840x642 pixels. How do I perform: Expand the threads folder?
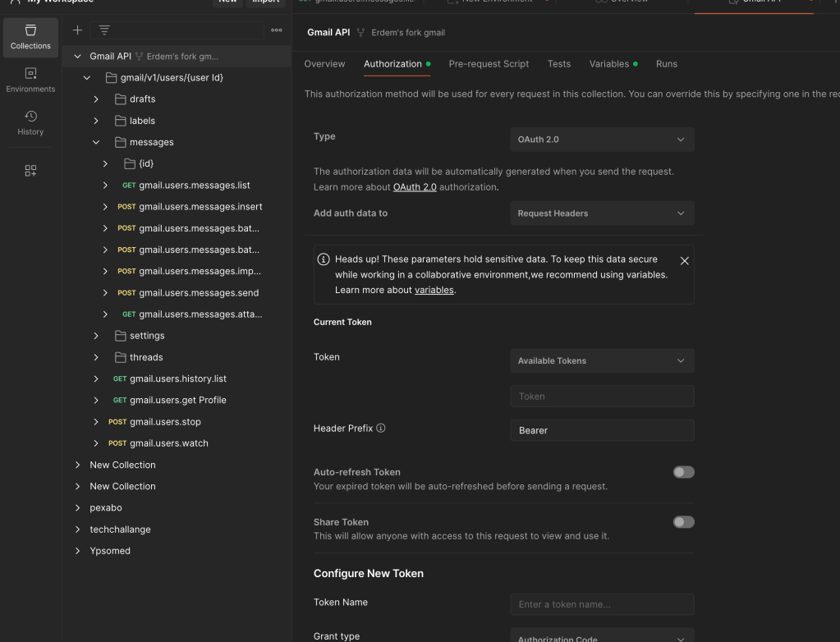coord(96,357)
